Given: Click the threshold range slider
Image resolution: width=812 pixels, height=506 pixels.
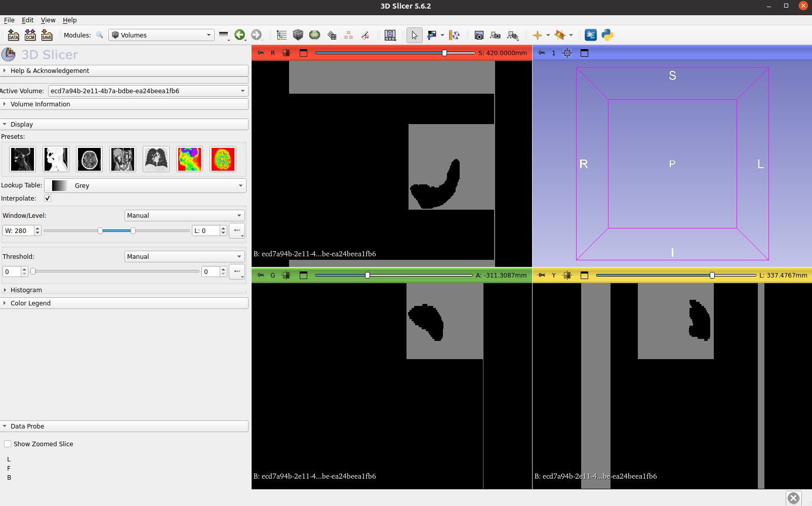Looking at the screenshot, I should coord(115,271).
